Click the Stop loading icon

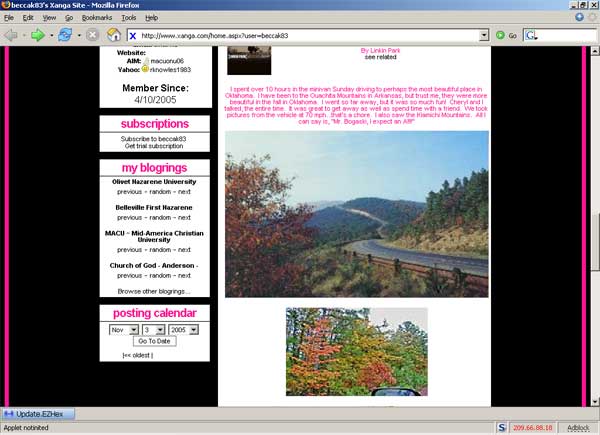(x=92, y=35)
